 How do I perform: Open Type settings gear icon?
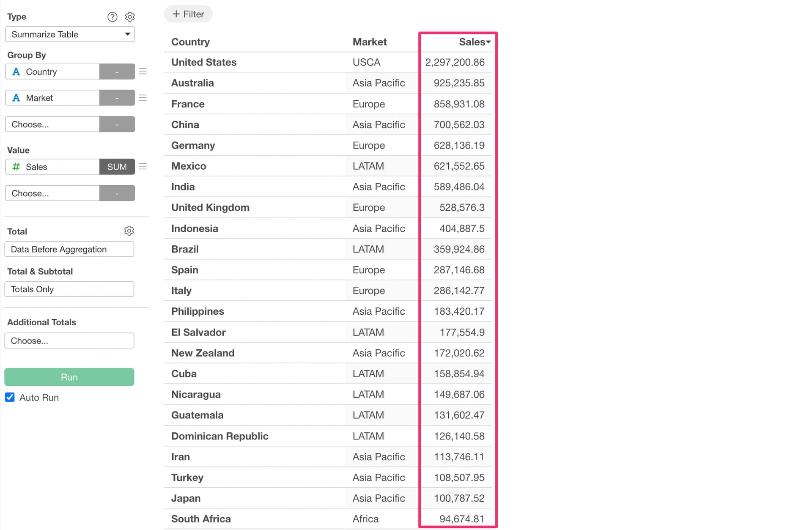[x=130, y=17]
